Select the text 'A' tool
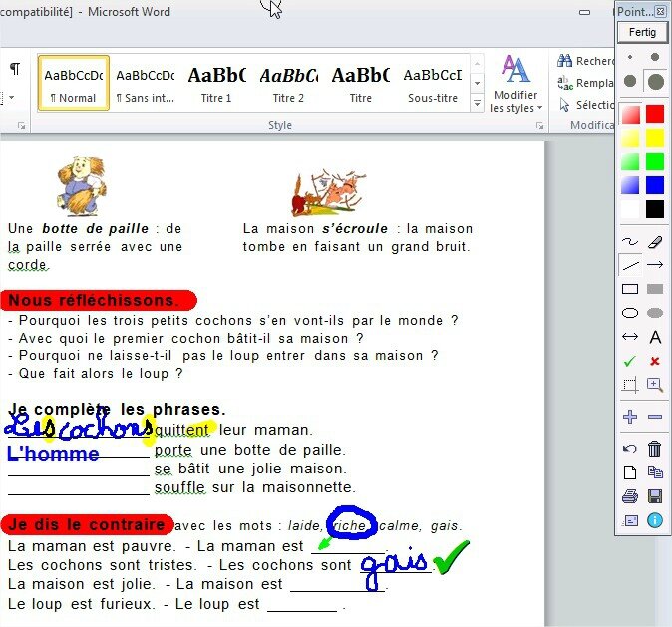Image resolution: width=672 pixels, height=627 pixels. tap(655, 338)
